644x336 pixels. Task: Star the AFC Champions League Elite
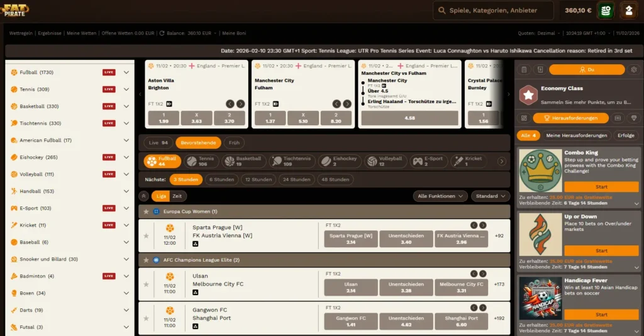click(x=146, y=260)
